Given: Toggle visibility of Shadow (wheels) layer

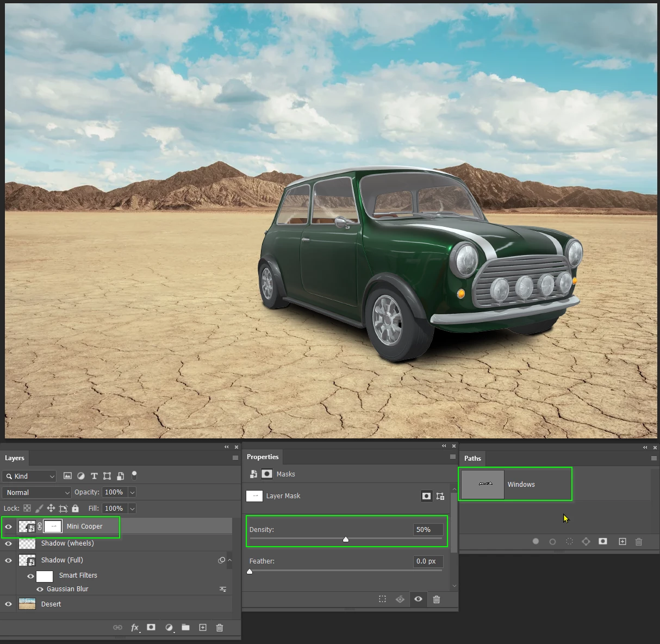Looking at the screenshot, I should 8,543.
